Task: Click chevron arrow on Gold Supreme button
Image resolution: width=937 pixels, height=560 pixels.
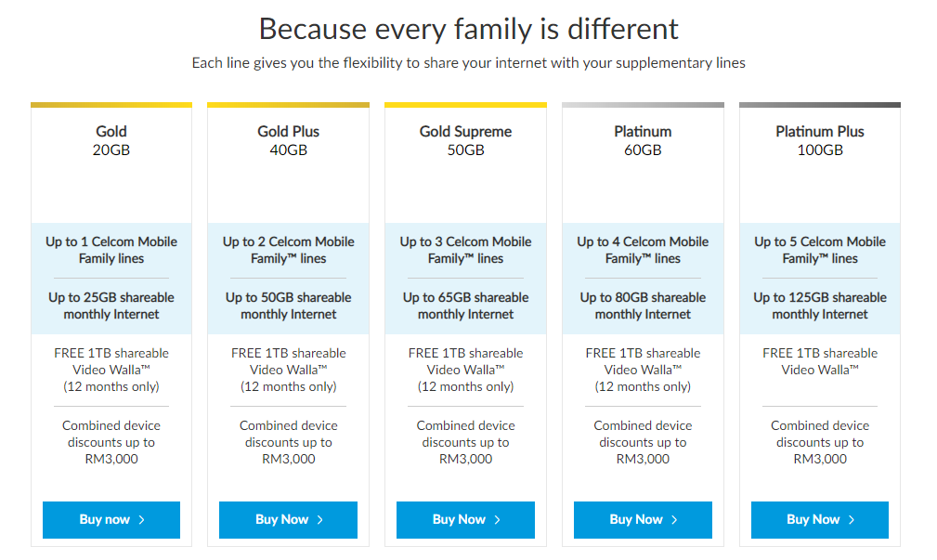Action: (x=498, y=520)
